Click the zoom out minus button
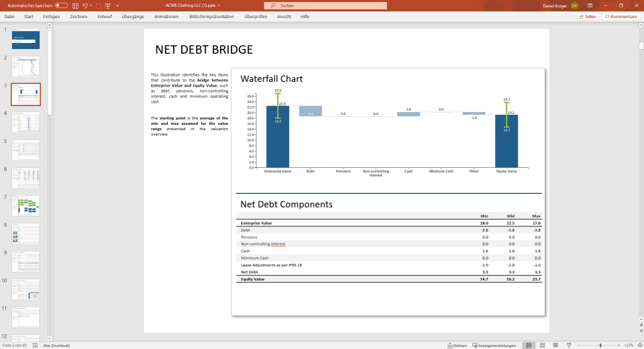 (x=579, y=346)
